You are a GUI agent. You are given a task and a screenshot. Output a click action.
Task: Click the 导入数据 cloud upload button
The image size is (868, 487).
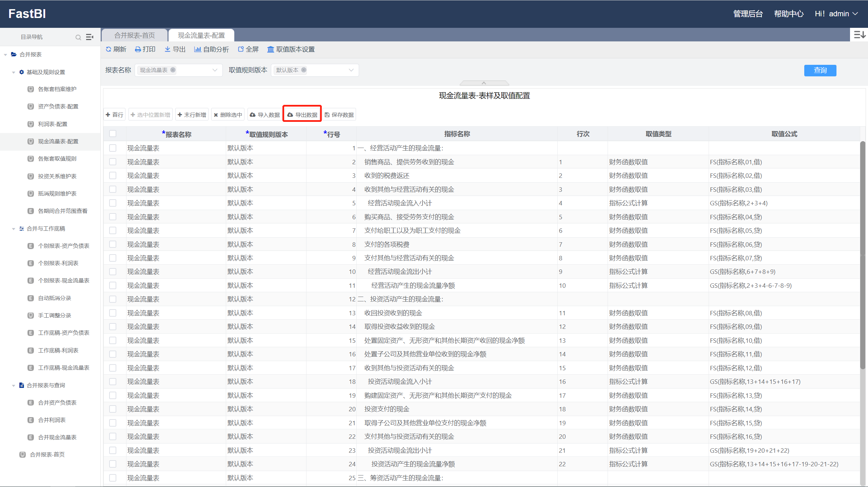point(265,115)
